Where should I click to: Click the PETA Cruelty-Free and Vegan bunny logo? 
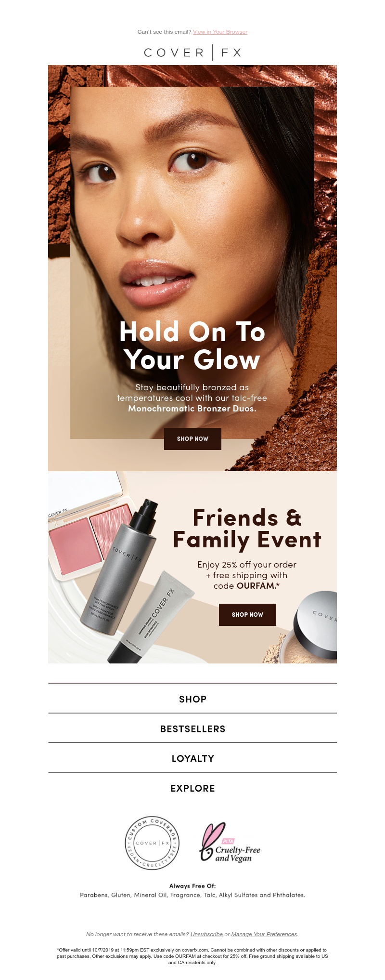pyautogui.click(x=230, y=843)
